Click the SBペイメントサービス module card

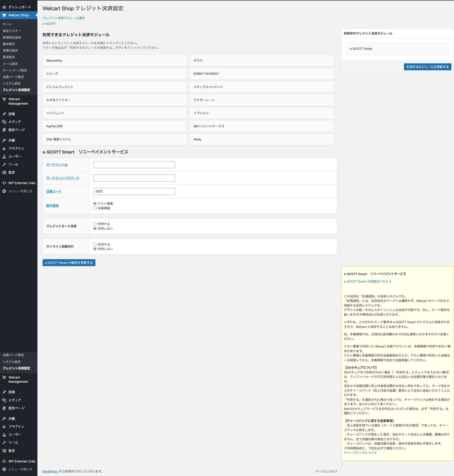point(262,126)
